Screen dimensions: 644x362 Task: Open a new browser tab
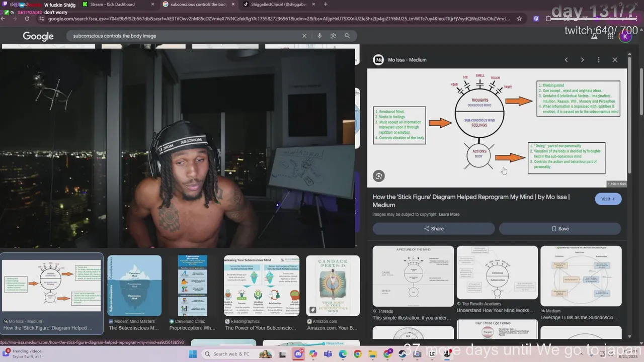pyautogui.click(x=326, y=5)
